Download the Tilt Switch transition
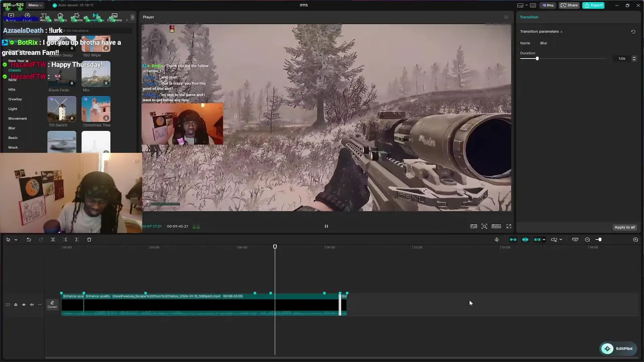The width and height of the screenshot is (644, 362). click(72, 118)
